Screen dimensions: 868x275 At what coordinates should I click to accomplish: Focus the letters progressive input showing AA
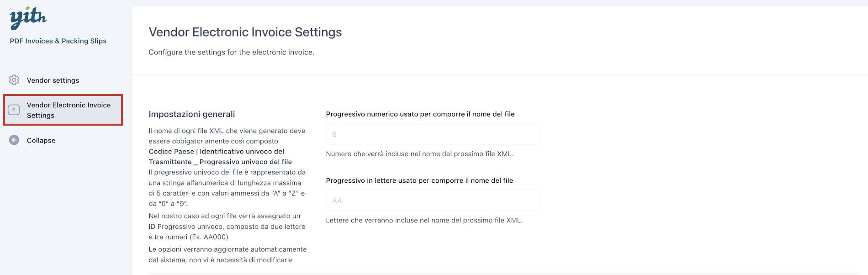[433, 201]
